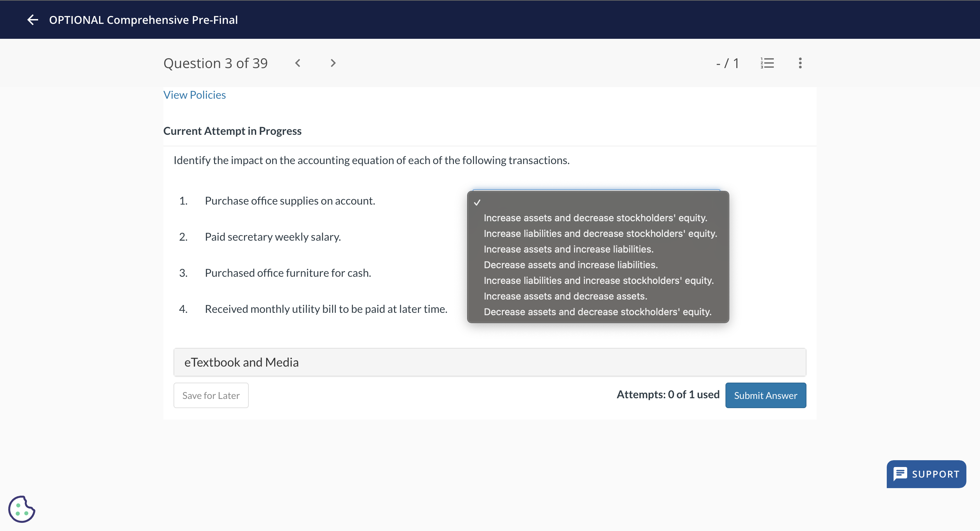
Task: Choose 'Increase assets and increase liabilities.'
Action: 568,249
